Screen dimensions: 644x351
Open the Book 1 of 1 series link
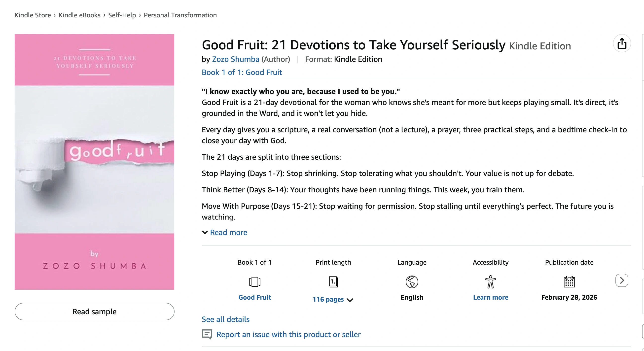[x=242, y=72]
